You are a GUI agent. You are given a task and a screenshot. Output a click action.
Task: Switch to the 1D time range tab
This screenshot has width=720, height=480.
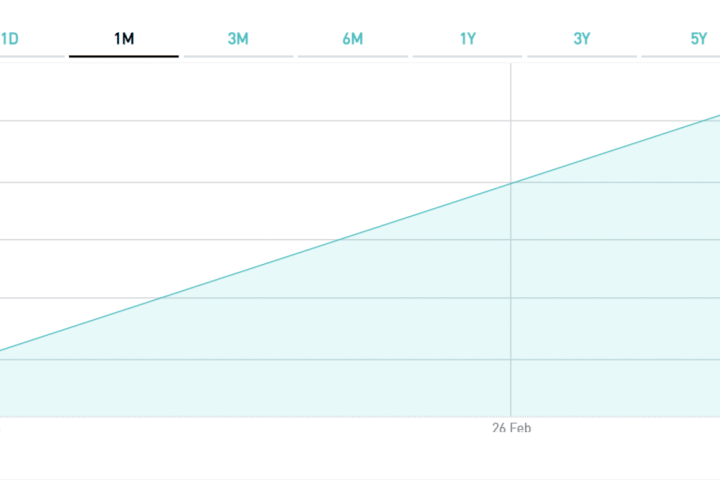pos(10,39)
